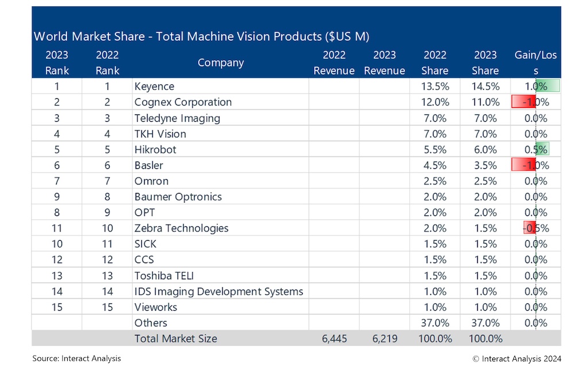The height and width of the screenshot is (374, 588).
Task: Select the Gain/Loss column header
Action: tap(535, 63)
